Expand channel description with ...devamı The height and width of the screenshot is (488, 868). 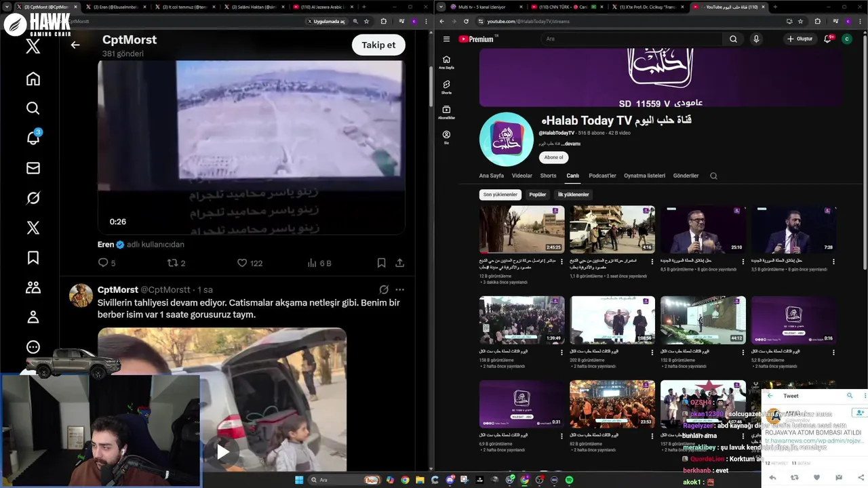point(569,144)
